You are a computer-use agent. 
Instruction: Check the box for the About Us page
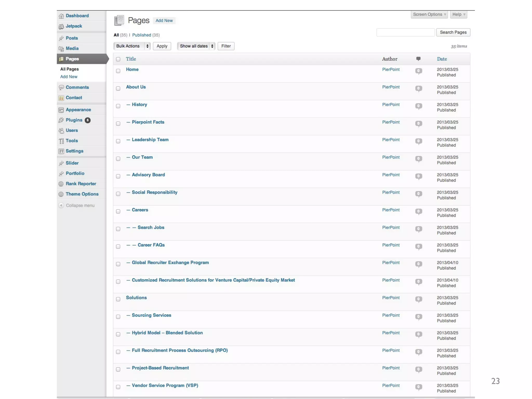coord(118,89)
